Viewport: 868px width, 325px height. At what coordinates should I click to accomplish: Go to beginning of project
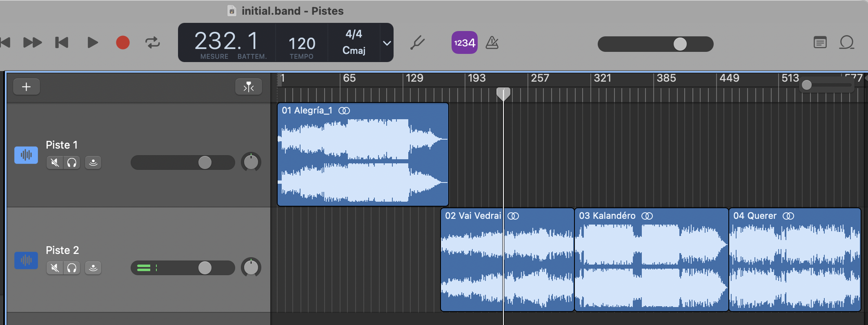tap(62, 42)
